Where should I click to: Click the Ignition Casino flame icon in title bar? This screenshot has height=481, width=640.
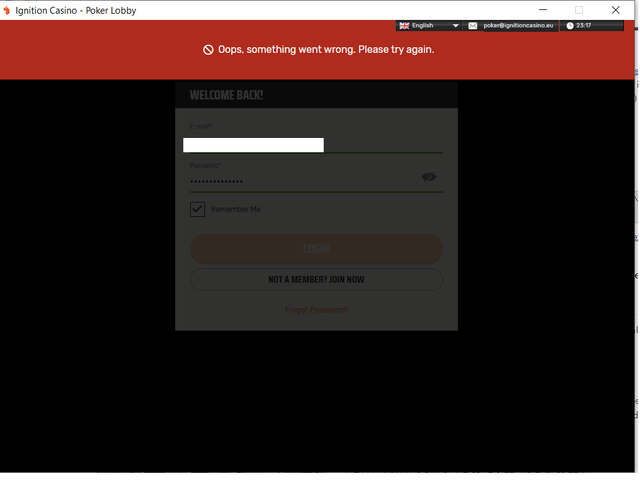(x=6, y=11)
